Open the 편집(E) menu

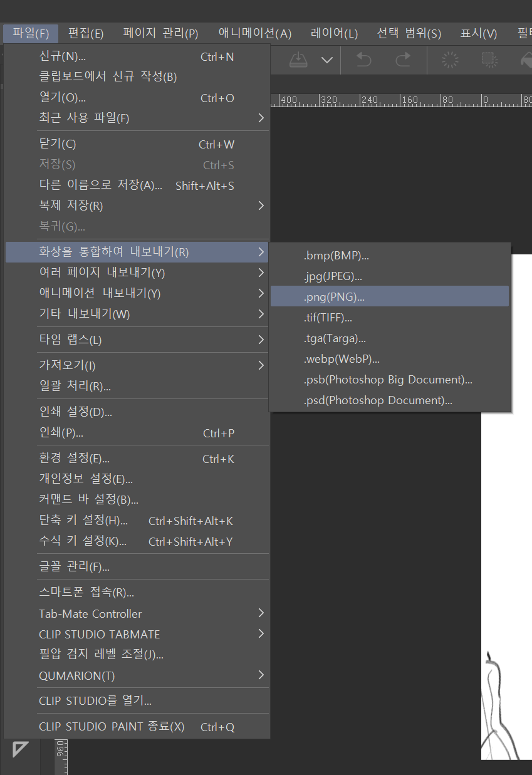coord(86,33)
